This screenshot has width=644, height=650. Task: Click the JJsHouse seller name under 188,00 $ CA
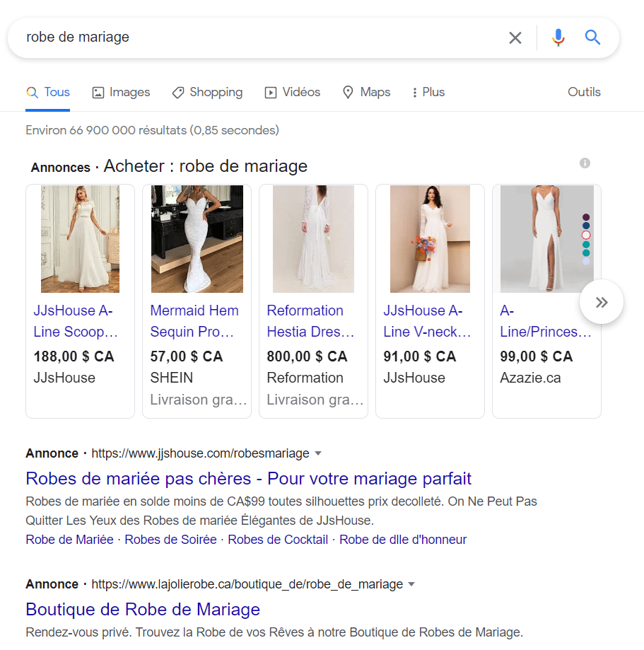(64, 378)
